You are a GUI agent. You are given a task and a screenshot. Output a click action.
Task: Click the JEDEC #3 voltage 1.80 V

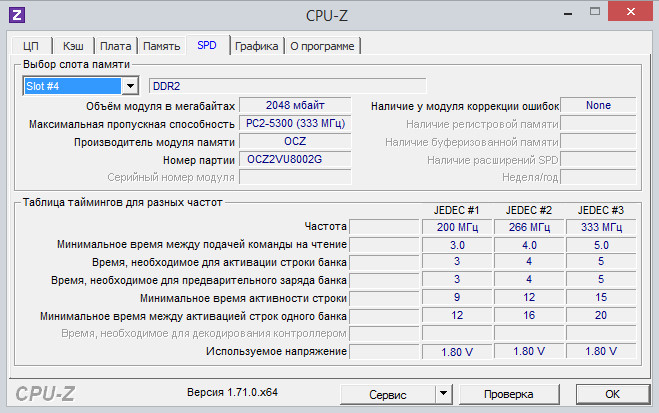point(601,352)
